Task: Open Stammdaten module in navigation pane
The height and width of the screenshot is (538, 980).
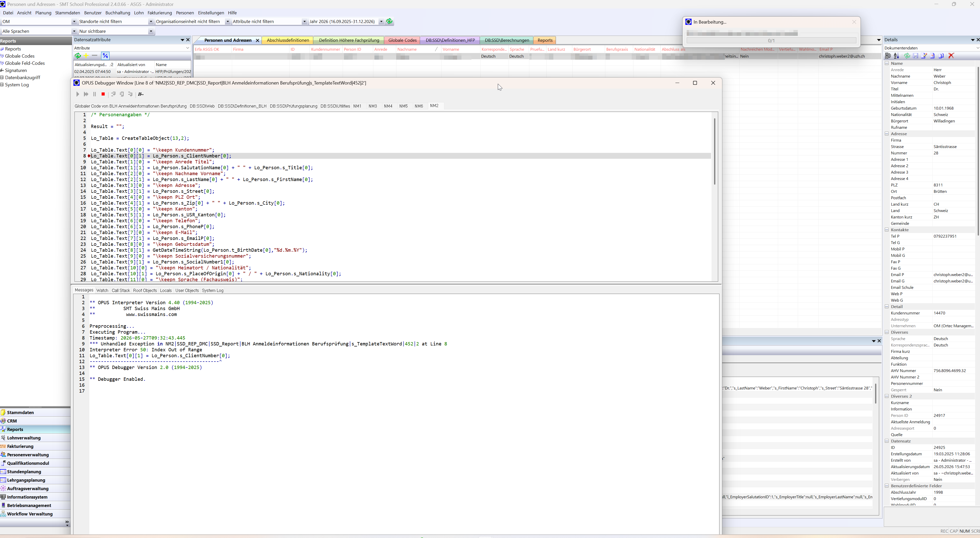Action: [x=35, y=412]
